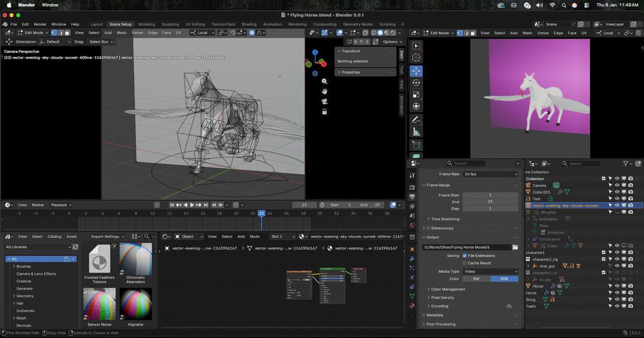The width and height of the screenshot is (644, 338).
Task: Open the Render menu
Action: [40, 24]
